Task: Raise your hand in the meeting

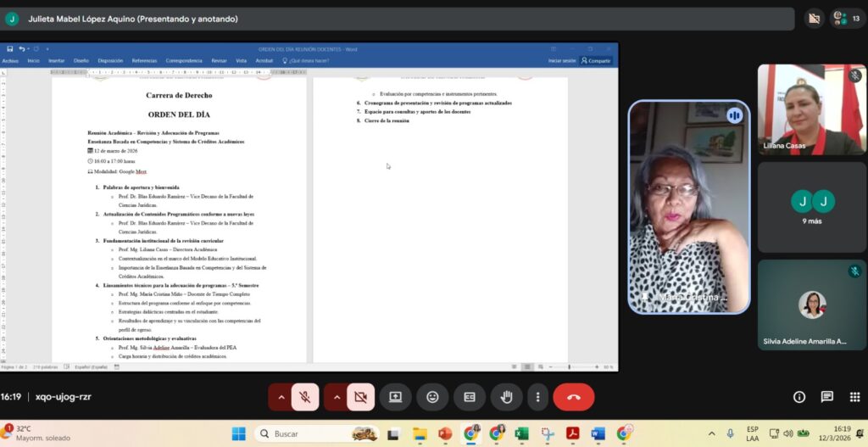Action: tap(507, 397)
